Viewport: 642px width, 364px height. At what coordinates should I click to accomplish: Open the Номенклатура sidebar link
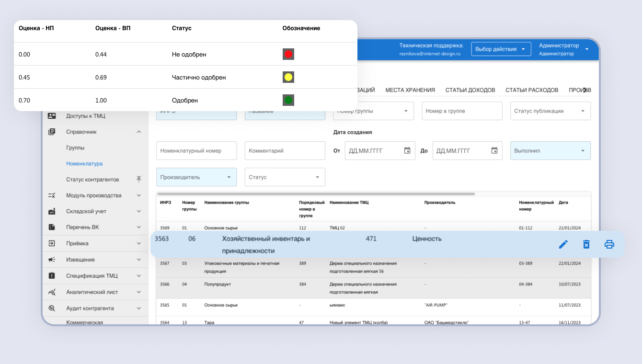(84, 164)
